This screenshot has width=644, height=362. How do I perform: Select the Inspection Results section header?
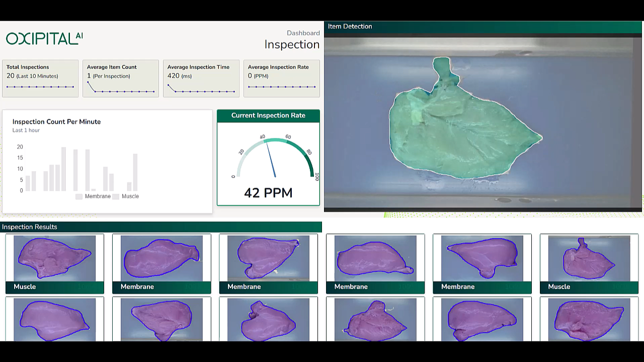coord(30,227)
